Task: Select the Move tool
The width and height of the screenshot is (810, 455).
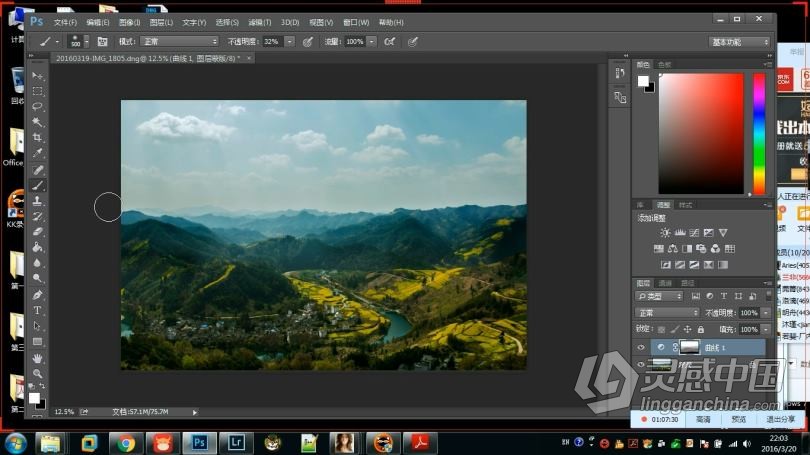Action: point(38,76)
